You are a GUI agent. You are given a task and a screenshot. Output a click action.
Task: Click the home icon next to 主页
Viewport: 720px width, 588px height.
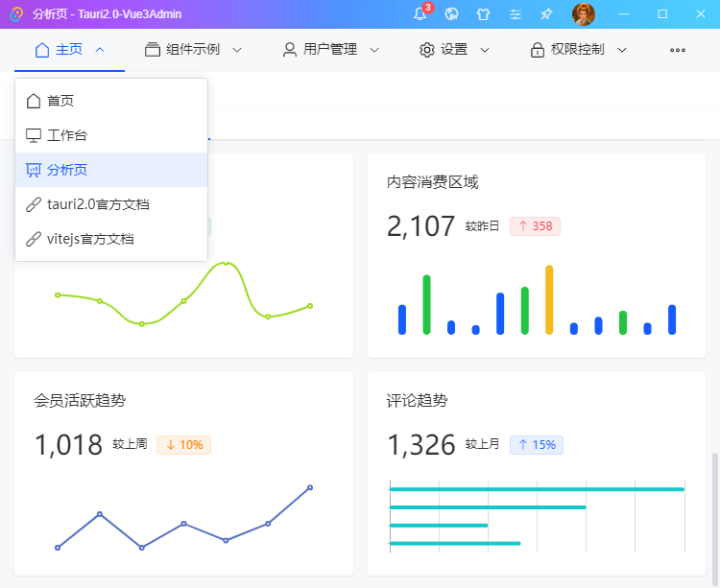(42, 50)
